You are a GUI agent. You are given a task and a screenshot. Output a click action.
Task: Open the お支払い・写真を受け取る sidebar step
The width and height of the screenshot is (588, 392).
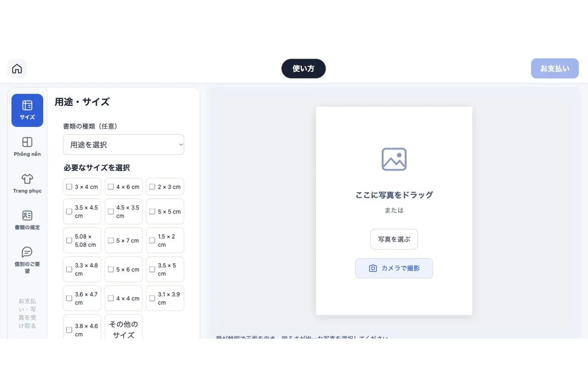click(x=27, y=313)
